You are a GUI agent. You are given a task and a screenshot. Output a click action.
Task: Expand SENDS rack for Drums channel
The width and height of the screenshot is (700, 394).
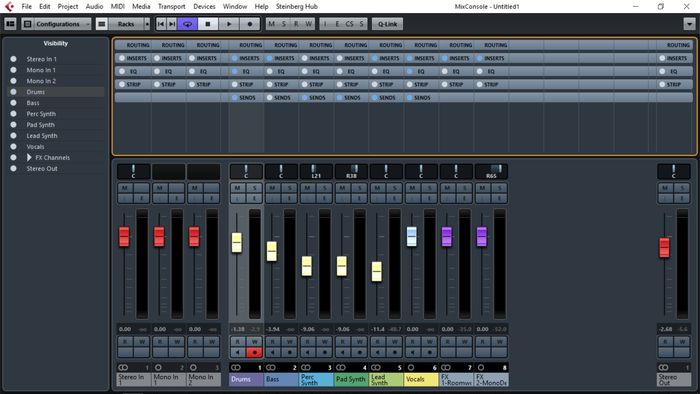[246, 97]
